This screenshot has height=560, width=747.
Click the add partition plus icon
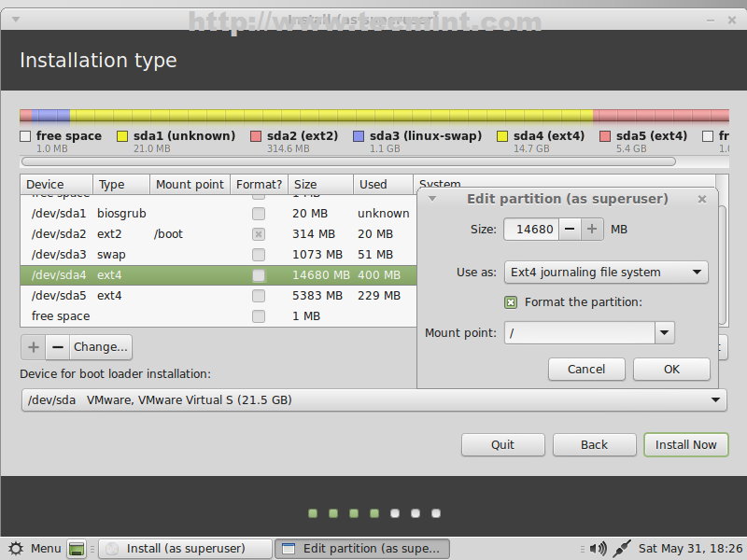34,347
